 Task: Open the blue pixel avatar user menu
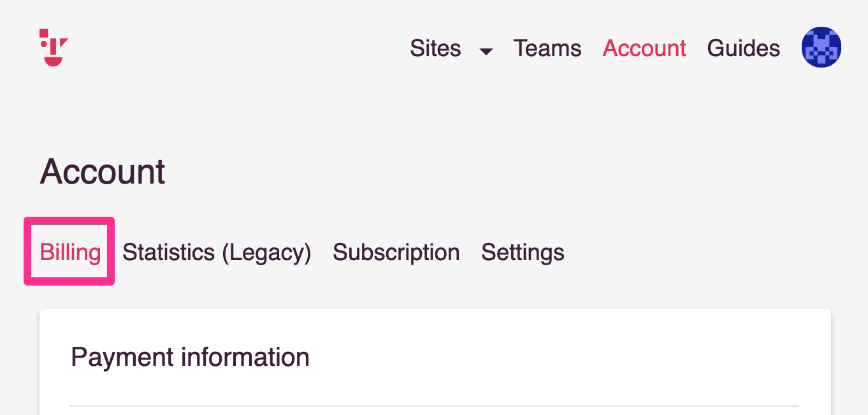click(x=821, y=48)
